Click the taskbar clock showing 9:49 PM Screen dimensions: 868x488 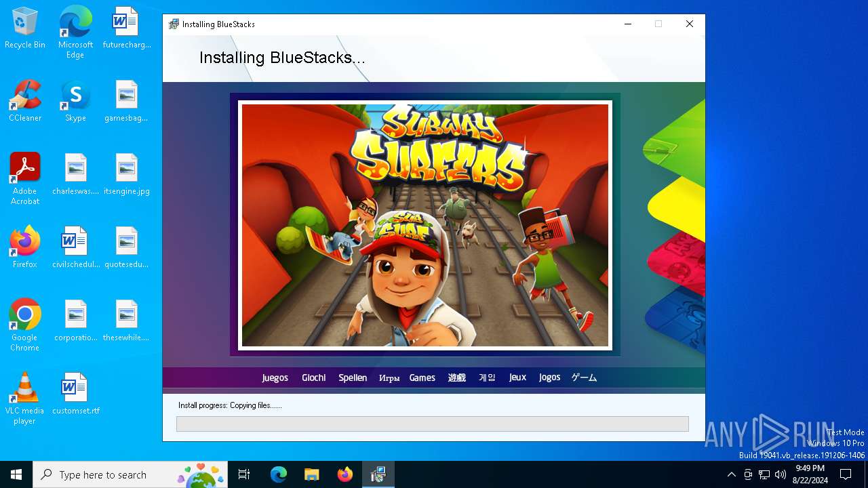tap(810, 474)
